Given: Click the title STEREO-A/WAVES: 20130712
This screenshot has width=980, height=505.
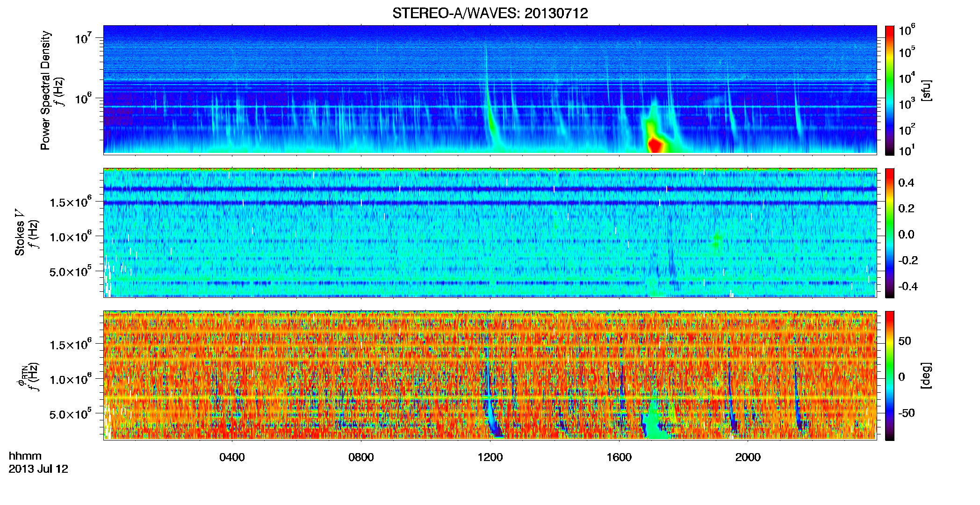Looking at the screenshot, I should point(490,13).
